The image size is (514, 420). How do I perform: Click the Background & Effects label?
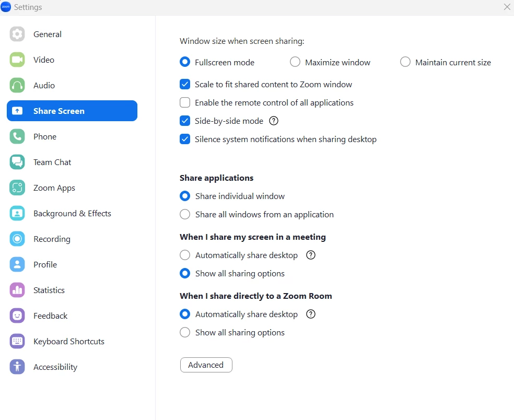pyautogui.click(x=72, y=214)
